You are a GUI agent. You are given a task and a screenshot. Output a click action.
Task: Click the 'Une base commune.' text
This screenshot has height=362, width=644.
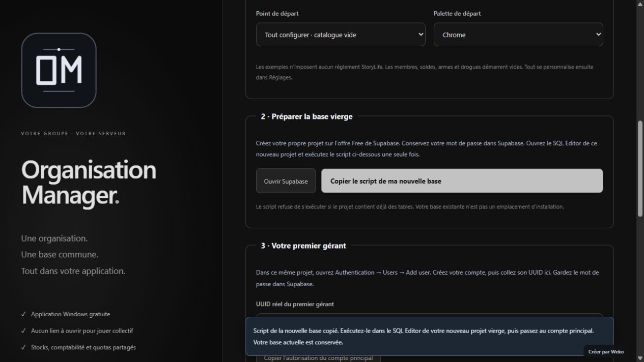(x=60, y=254)
